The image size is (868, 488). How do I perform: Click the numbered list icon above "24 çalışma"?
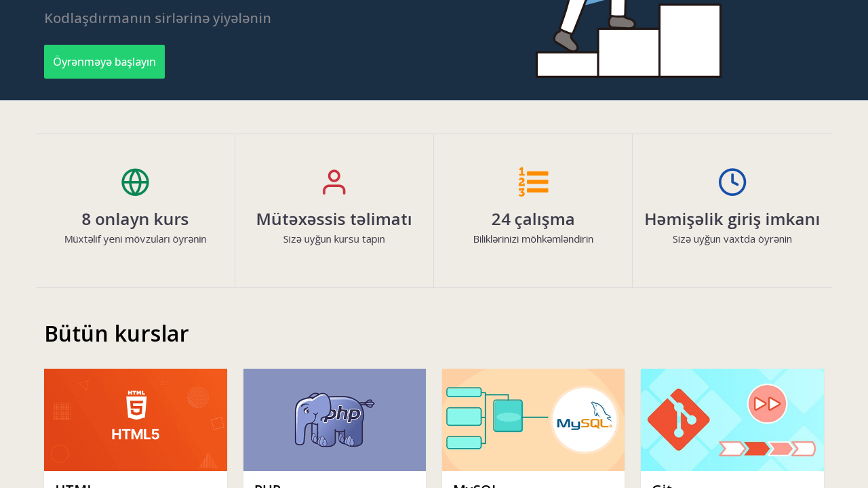tap(533, 181)
